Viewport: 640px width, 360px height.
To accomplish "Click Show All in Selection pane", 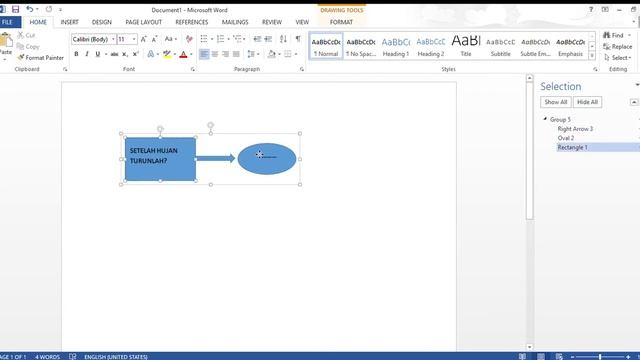I will 556,102.
